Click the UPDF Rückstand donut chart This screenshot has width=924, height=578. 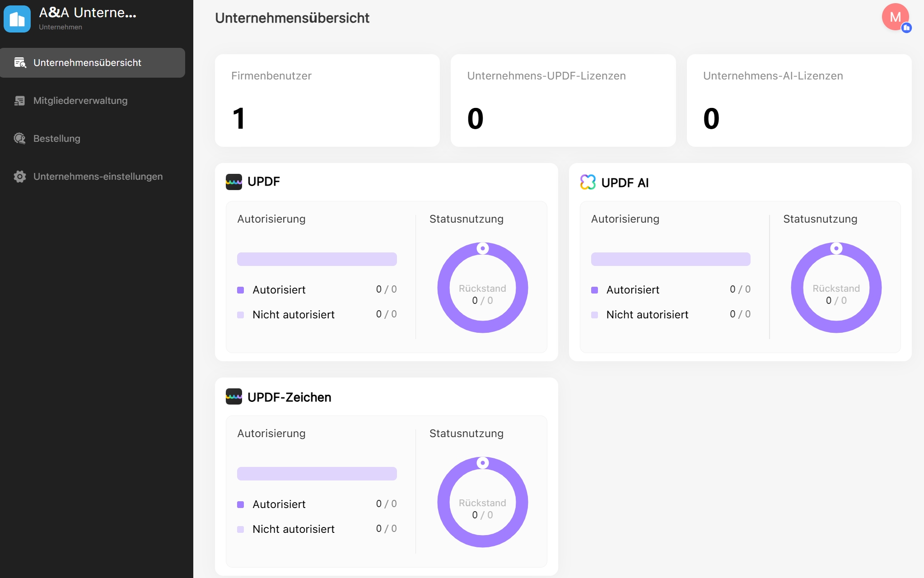coord(483,288)
